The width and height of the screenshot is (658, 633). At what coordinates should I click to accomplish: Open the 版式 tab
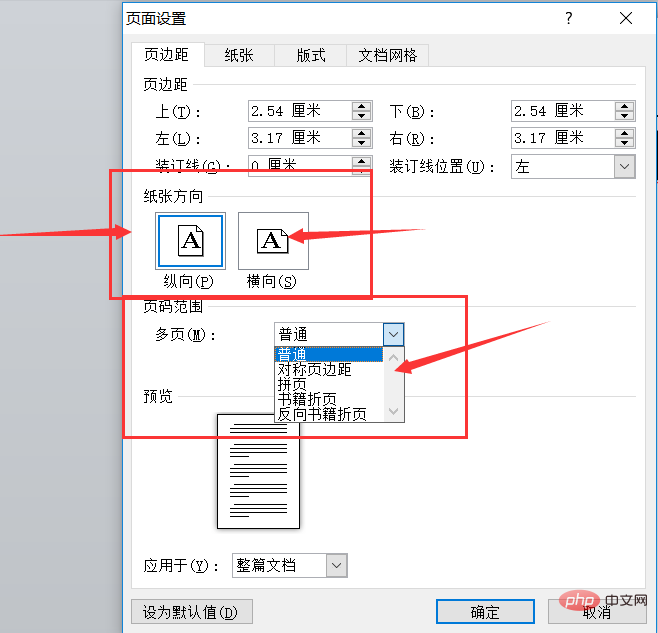311,55
